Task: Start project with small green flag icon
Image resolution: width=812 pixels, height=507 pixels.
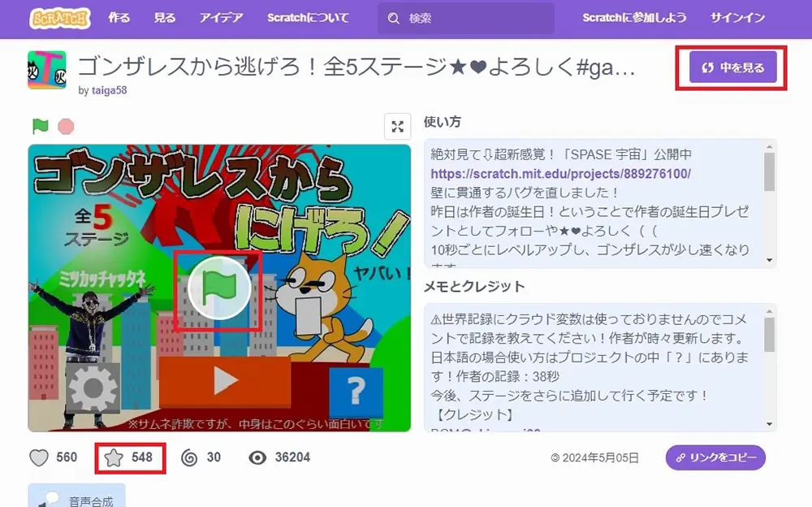Action: point(40,126)
